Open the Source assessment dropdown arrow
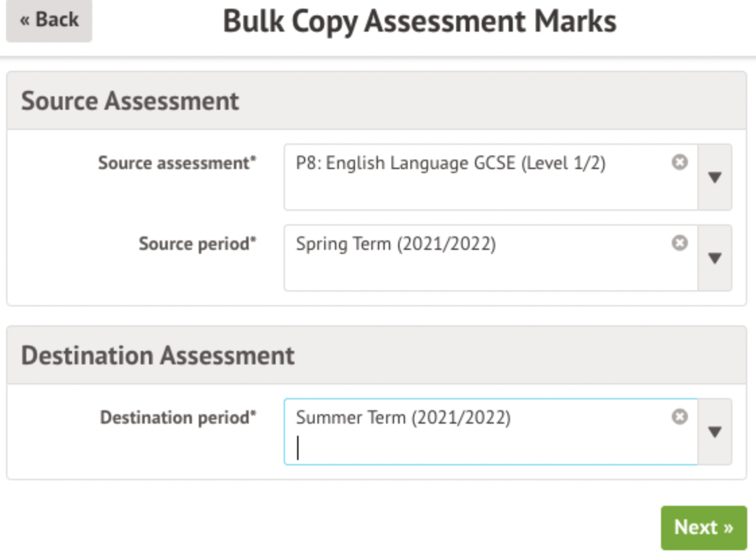This screenshot has width=756, height=559. coord(715,177)
